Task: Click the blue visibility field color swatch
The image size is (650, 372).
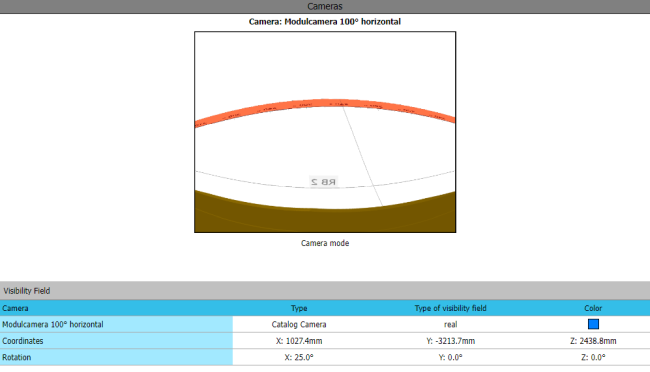Action: click(593, 324)
